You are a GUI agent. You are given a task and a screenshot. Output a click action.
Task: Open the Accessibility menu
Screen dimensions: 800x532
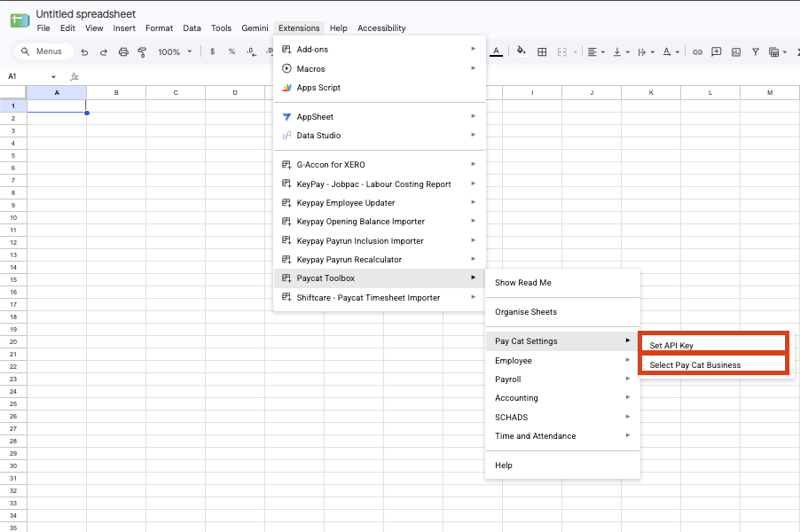pos(381,28)
